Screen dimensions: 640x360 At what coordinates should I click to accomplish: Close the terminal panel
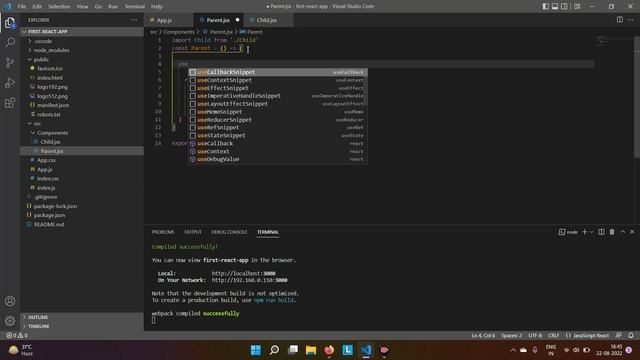pos(632,232)
